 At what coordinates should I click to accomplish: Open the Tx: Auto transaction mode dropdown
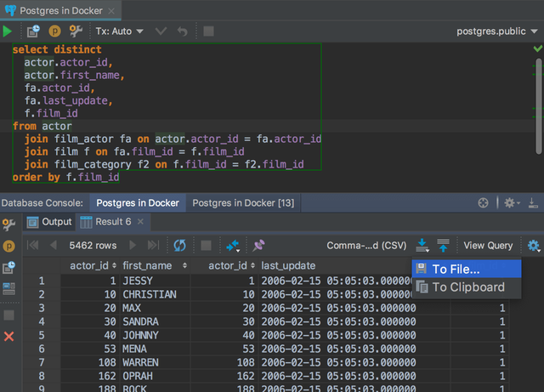119,31
